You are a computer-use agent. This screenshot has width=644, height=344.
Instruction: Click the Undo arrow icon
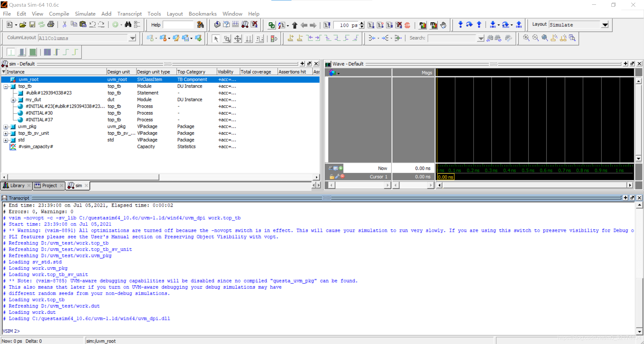92,24
